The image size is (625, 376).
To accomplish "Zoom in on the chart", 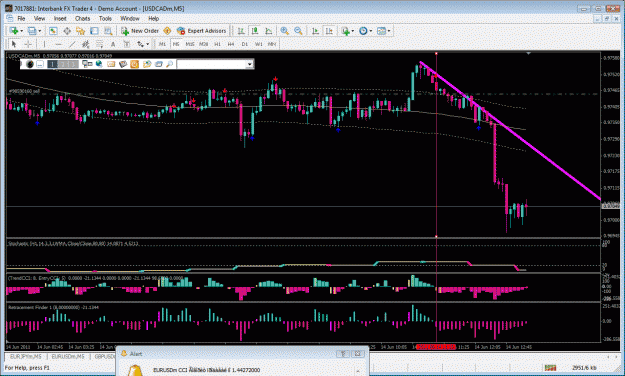I will tap(284, 31).
